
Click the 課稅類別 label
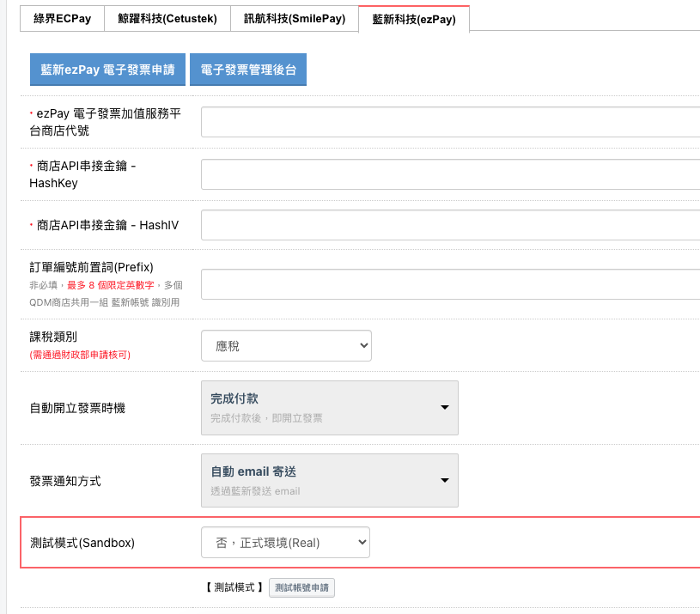tap(53, 337)
